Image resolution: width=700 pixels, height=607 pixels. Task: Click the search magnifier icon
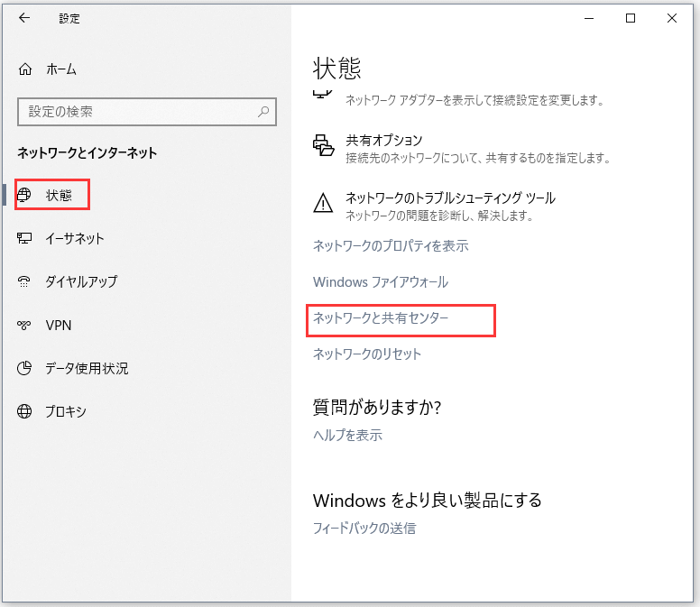pos(263,112)
